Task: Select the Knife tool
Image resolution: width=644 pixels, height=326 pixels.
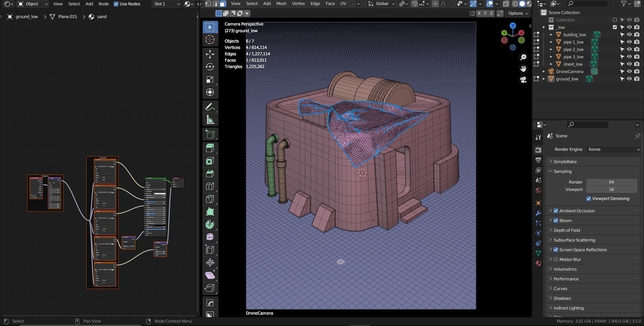Action: pos(210,199)
